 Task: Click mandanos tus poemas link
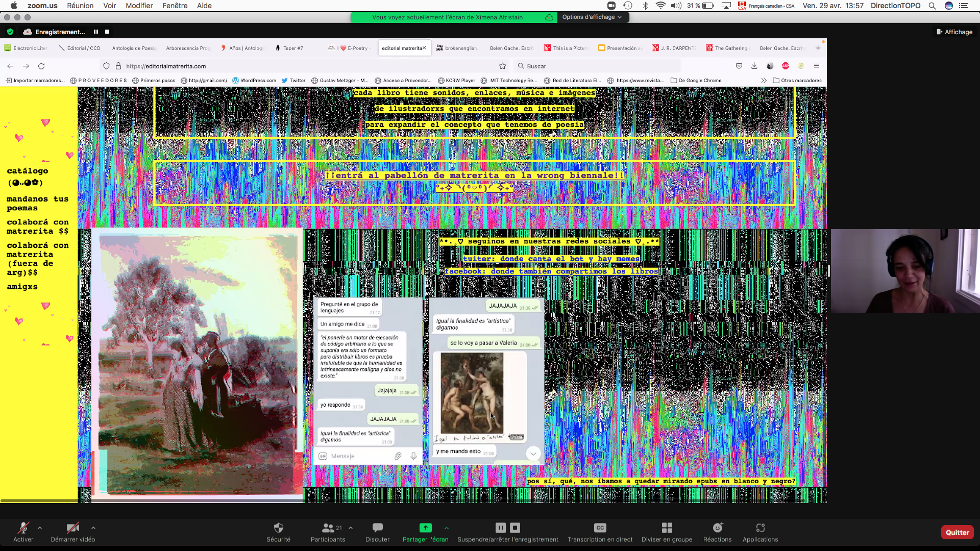pyautogui.click(x=37, y=203)
